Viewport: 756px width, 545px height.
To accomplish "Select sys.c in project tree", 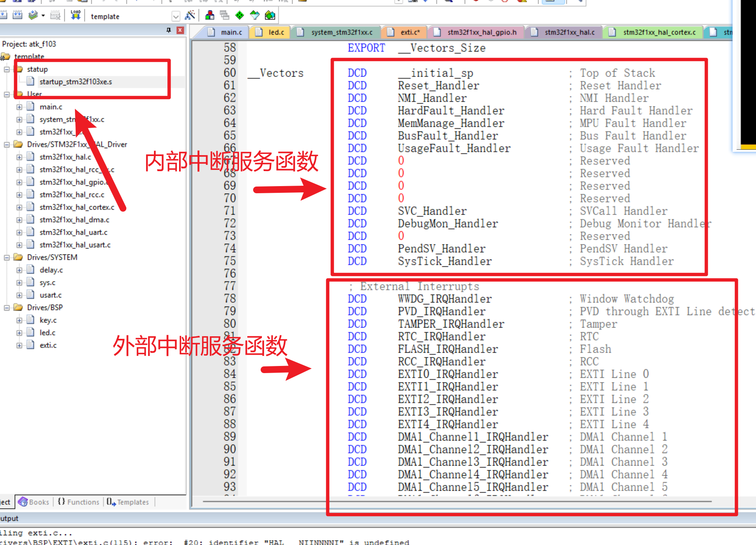I will coord(47,282).
